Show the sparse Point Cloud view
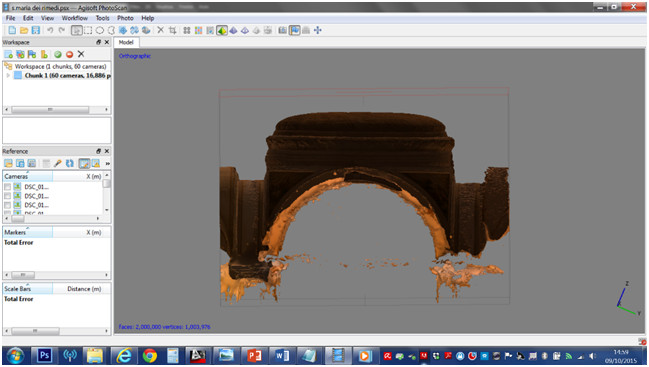This screenshot has height=367, width=649. [x=187, y=30]
